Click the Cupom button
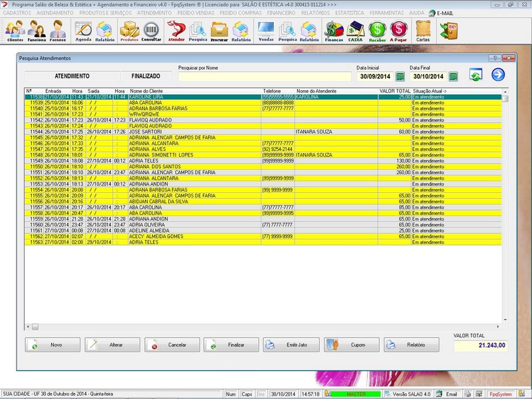This screenshot has width=532, height=399. [x=352, y=344]
